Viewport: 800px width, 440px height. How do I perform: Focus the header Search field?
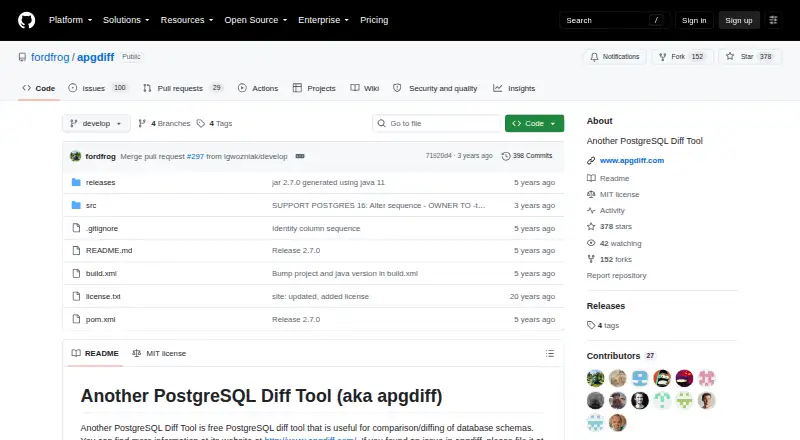tap(614, 20)
